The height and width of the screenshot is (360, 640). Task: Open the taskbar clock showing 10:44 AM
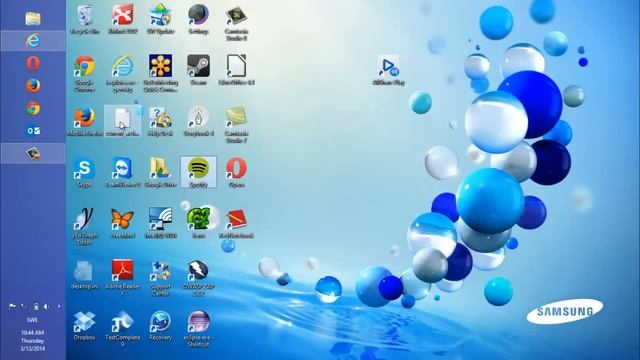[x=33, y=340]
